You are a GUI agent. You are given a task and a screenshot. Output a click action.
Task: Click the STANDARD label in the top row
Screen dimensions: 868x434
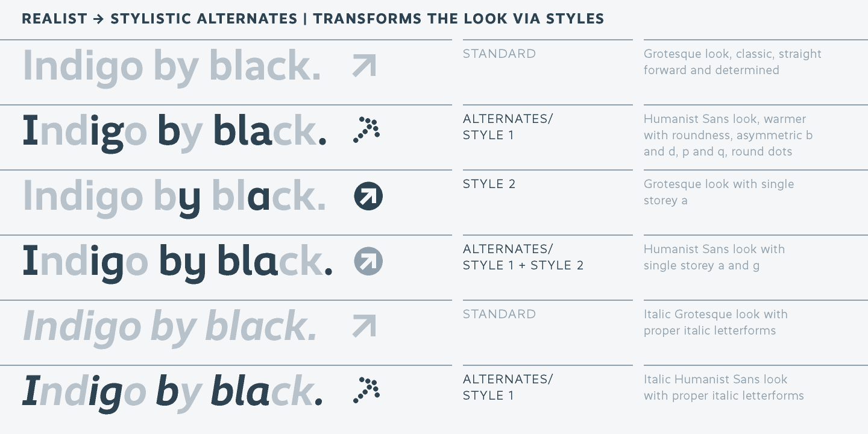coord(499,54)
